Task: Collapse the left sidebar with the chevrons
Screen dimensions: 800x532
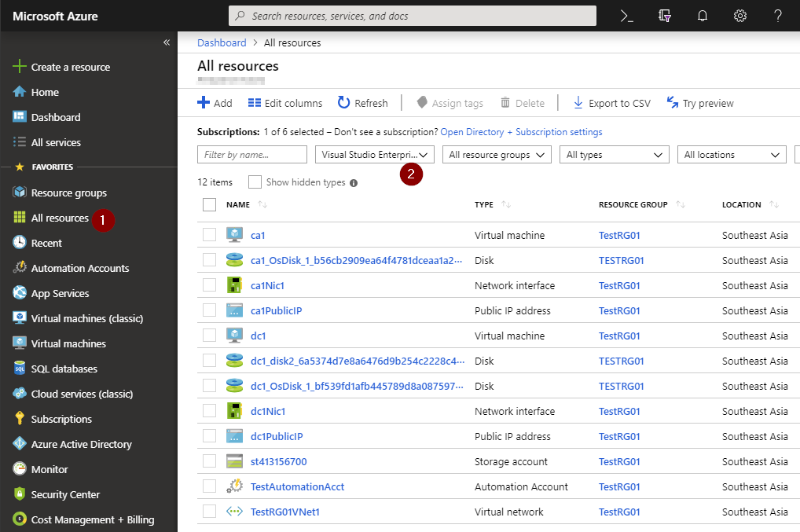Action: pyautogui.click(x=167, y=42)
